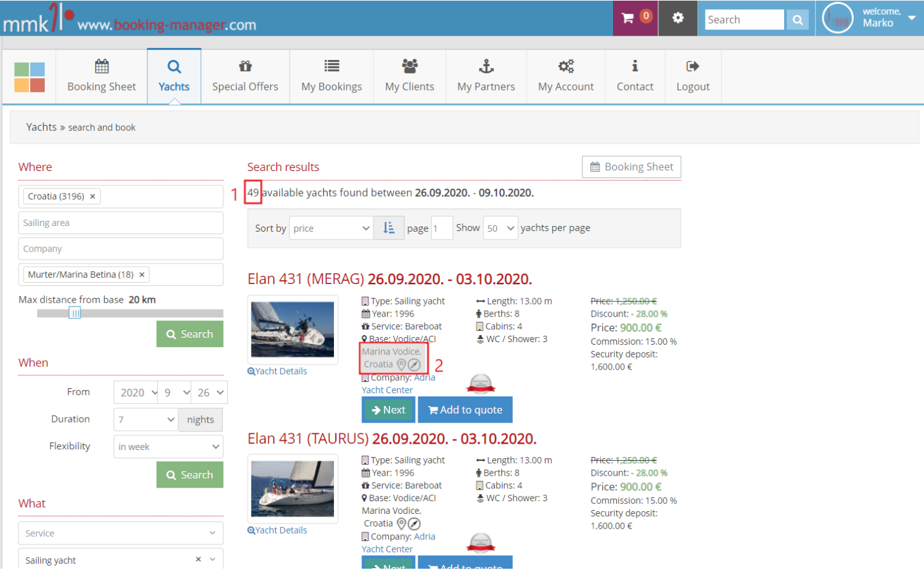
Task: Click the Company input field
Action: 121,249
